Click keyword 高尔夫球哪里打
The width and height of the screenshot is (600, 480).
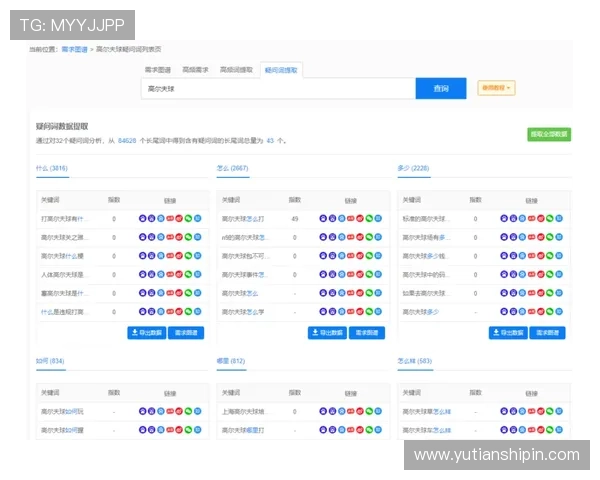click(x=243, y=430)
